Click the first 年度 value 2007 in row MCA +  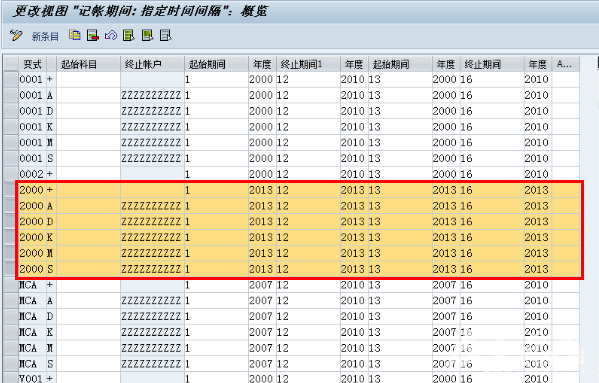pyautogui.click(x=262, y=285)
